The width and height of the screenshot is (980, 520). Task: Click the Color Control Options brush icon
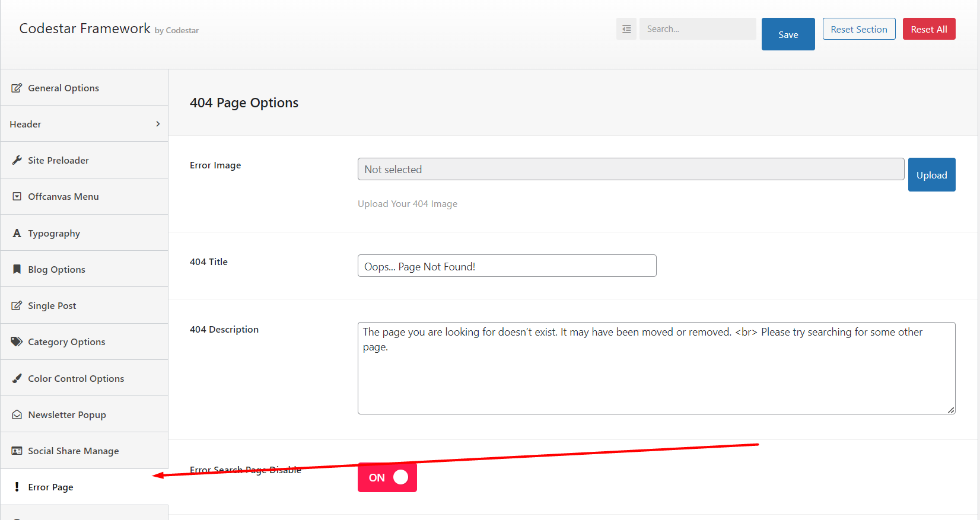[17, 378]
